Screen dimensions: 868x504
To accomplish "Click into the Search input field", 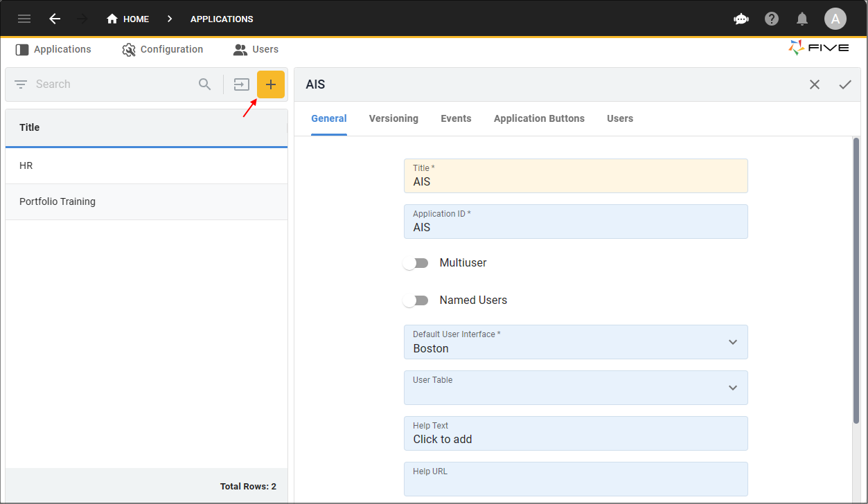I will tap(111, 84).
